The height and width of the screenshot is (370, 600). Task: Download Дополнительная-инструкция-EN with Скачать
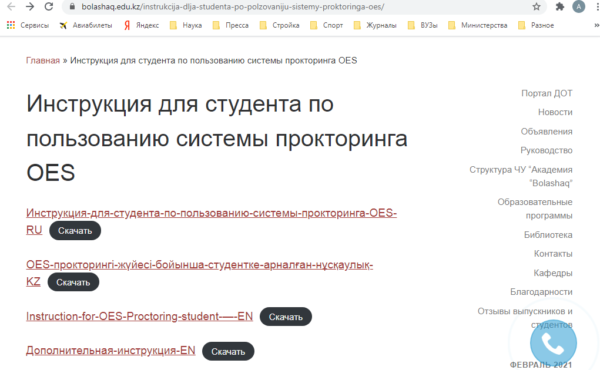pos(228,352)
